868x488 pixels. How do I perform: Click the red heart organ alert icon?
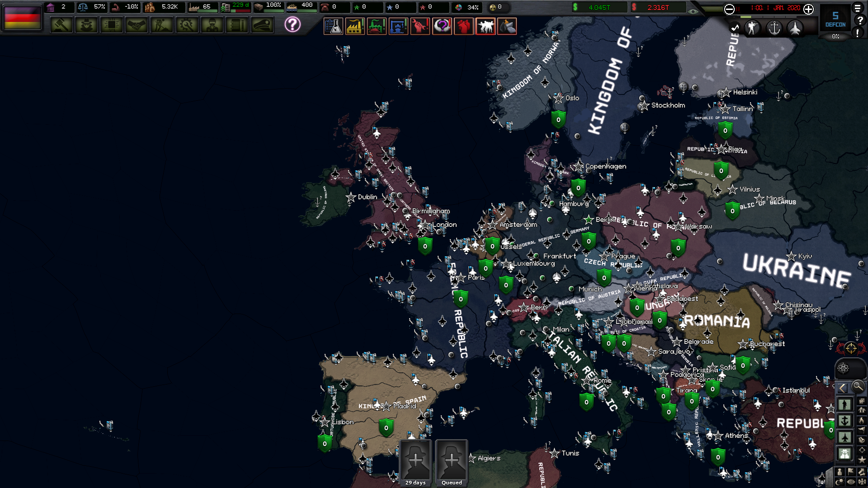click(463, 26)
